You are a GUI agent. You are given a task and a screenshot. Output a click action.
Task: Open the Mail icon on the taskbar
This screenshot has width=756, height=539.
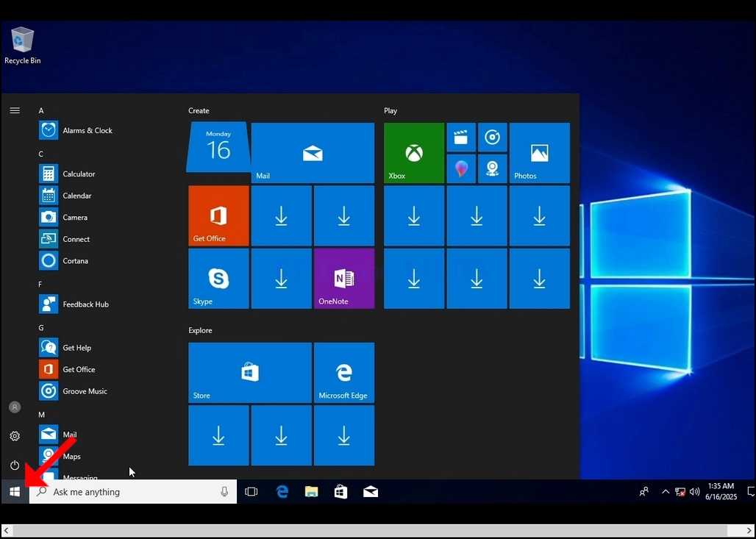pos(371,492)
